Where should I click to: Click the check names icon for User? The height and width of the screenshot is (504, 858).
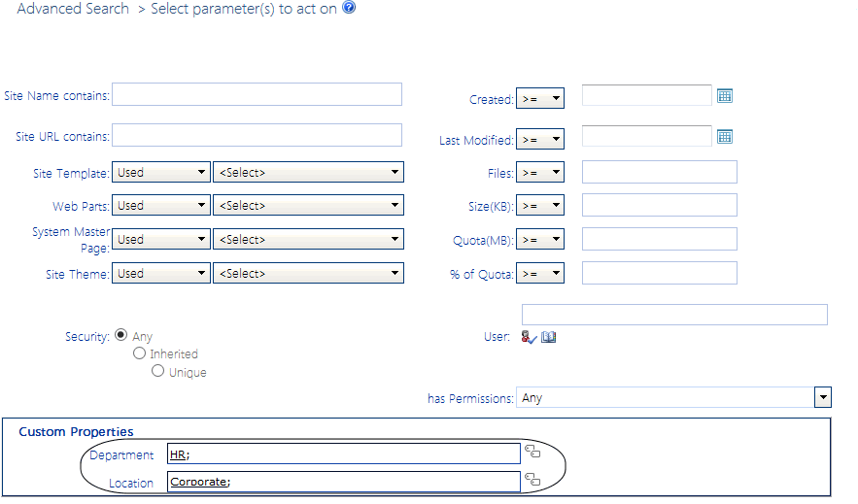529,337
